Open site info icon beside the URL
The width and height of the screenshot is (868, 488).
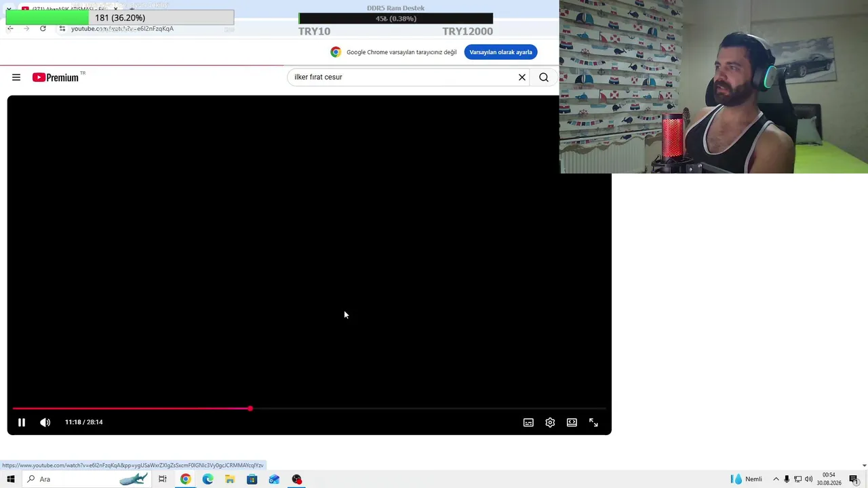tap(62, 28)
